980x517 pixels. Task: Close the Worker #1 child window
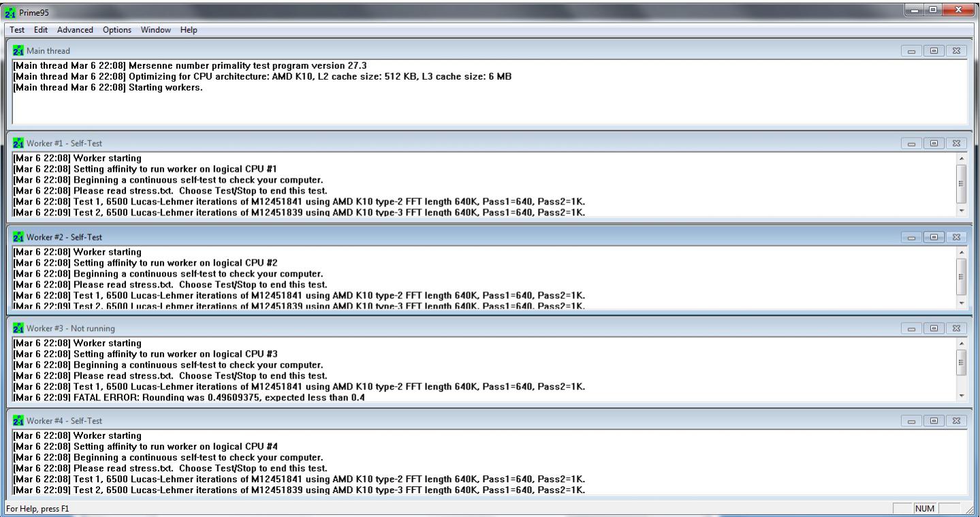957,144
